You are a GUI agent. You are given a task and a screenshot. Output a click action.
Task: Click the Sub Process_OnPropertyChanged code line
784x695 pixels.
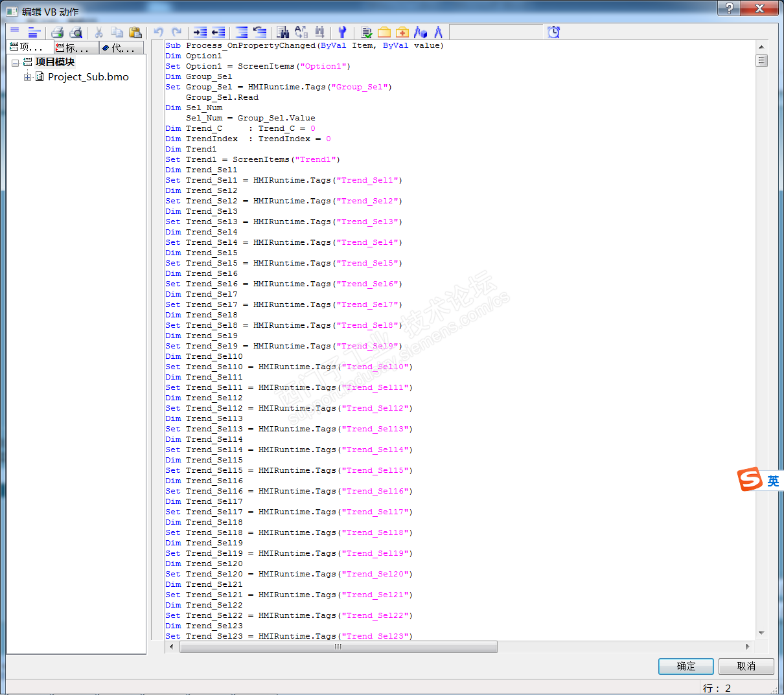click(x=305, y=45)
